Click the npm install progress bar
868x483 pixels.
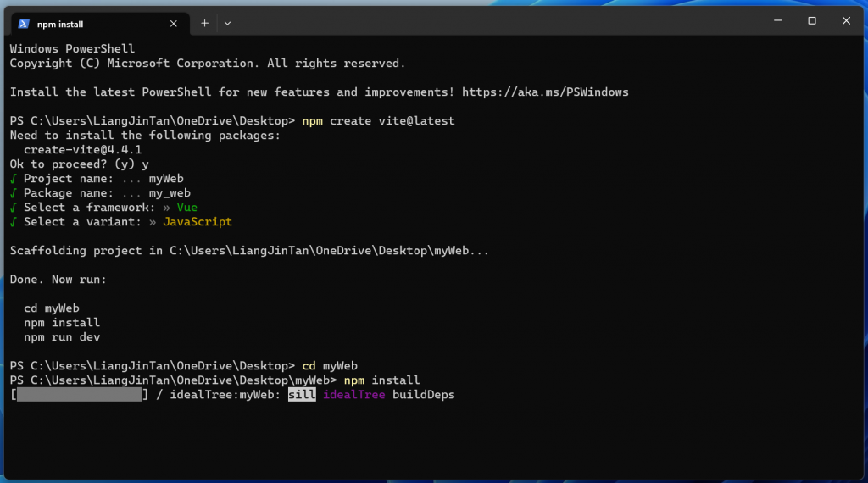pos(79,395)
